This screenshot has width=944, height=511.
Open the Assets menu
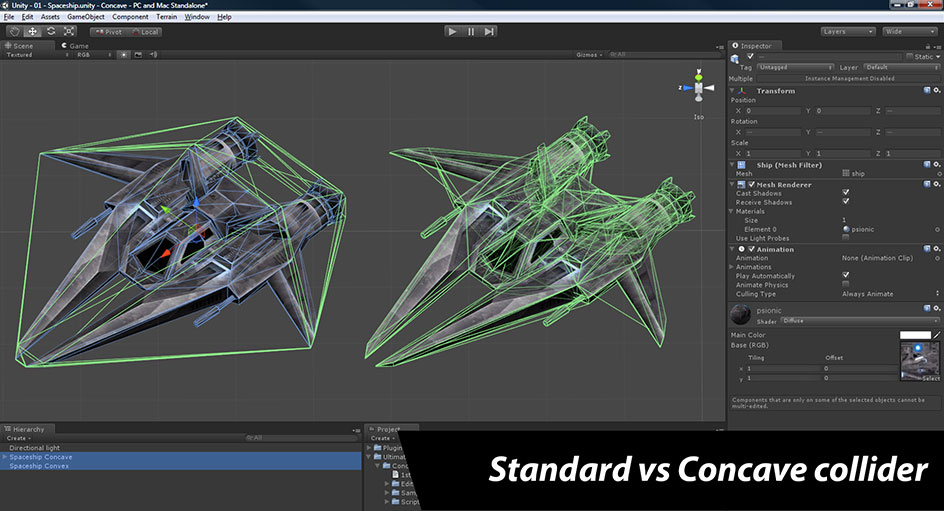pyautogui.click(x=50, y=17)
